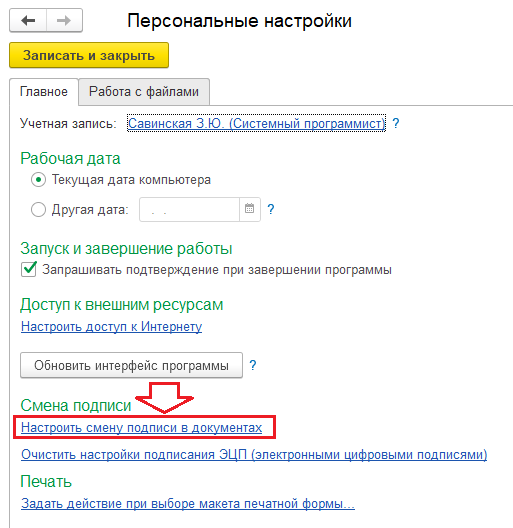Select Другая дата radio button

click(38, 209)
